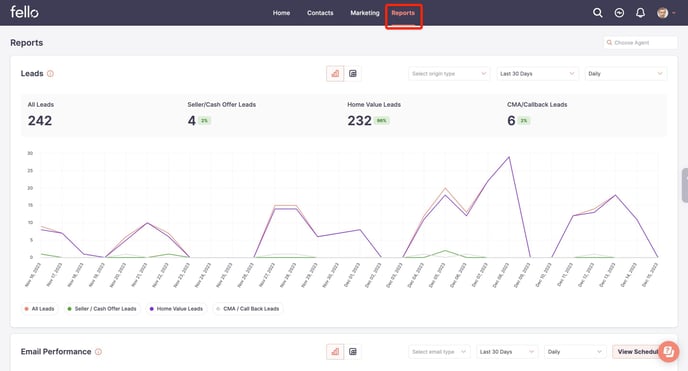This screenshot has height=371, width=688.
Task: Switch Email Performance to table view
Action: click(353, 352)
